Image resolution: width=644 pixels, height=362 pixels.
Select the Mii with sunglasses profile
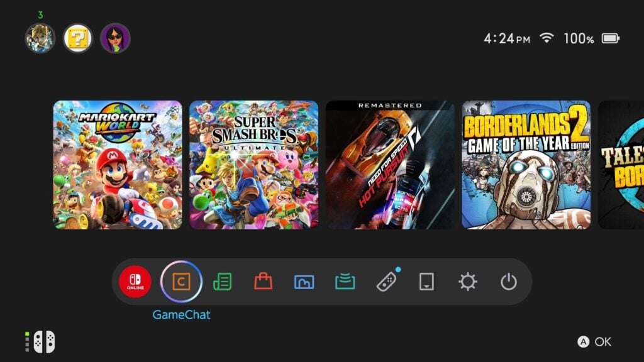[x=116, y=38]
